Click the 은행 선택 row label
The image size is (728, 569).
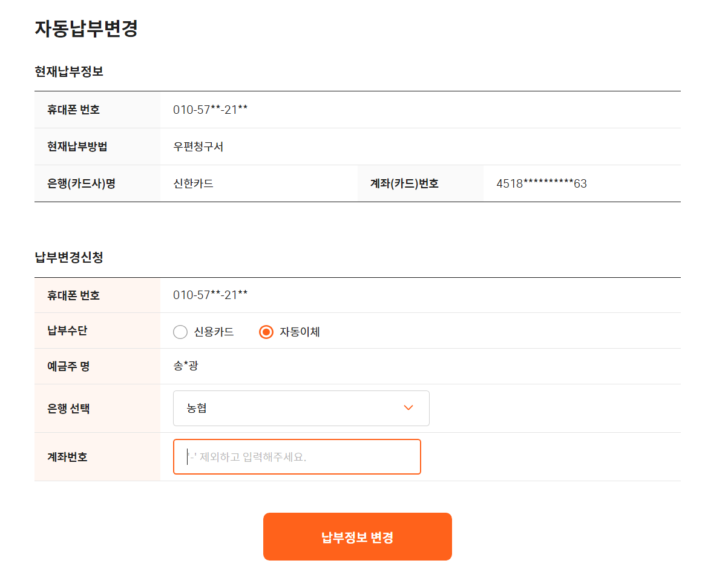[68, 409]
